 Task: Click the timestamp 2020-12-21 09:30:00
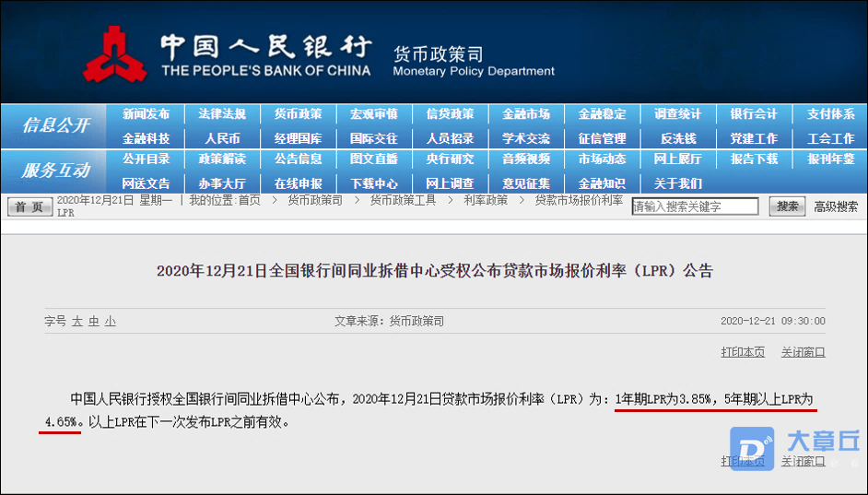tap(773, 321)
